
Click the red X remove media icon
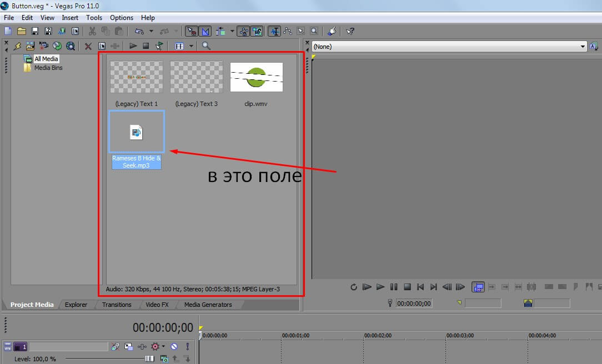[x=88, y=47]
